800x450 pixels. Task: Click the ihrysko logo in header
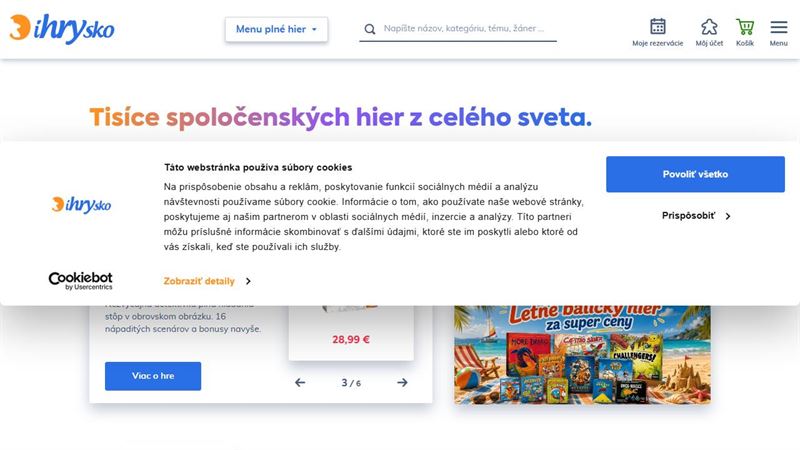point(62,28)
